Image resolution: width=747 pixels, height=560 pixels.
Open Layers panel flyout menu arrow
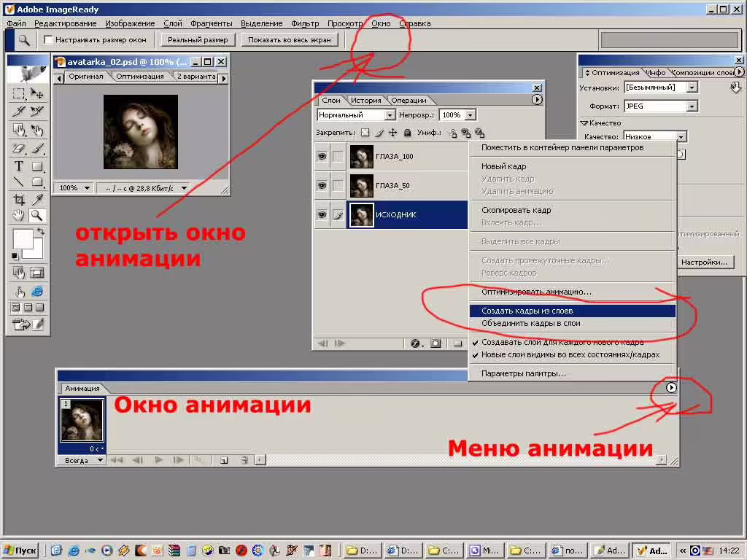(x=537, y=99)
